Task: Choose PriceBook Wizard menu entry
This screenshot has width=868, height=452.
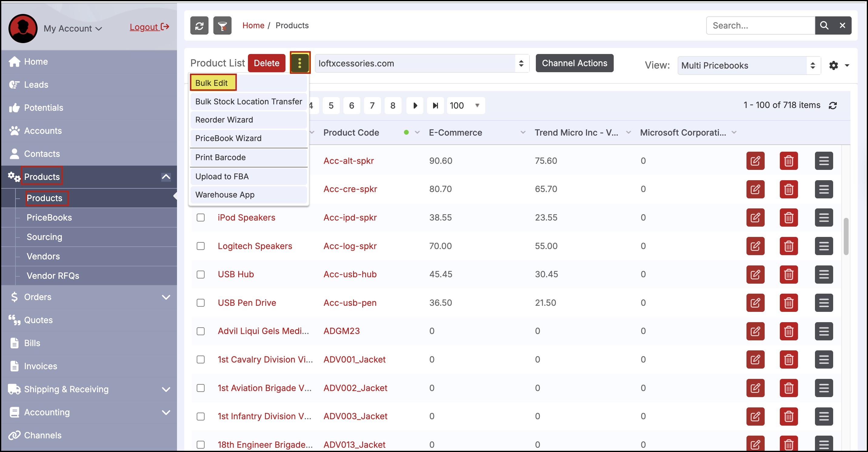Action: (x=228, y=138)
